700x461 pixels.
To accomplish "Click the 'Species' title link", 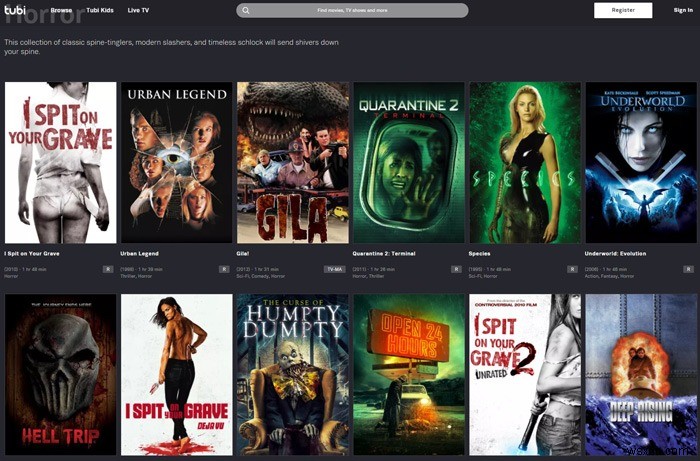I will pos(479,253).
